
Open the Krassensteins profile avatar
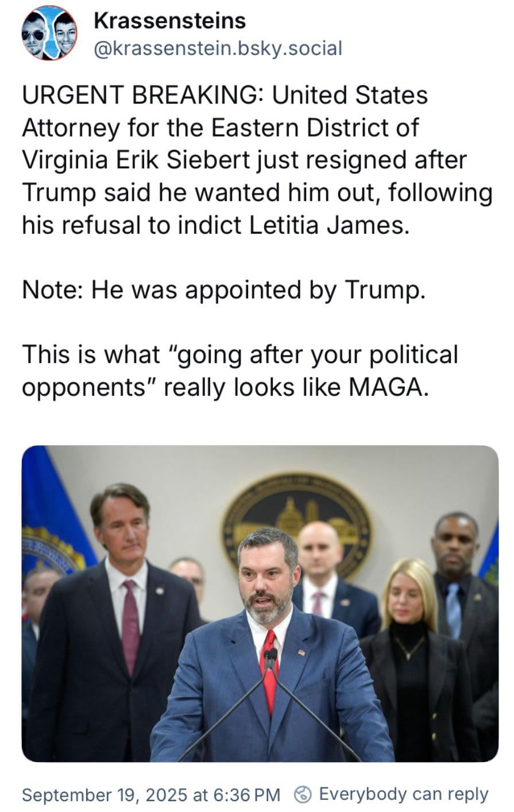49,33
